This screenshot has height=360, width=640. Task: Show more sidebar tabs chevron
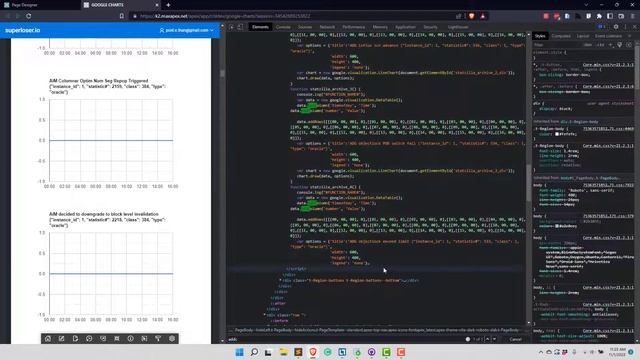coord(629,36)
